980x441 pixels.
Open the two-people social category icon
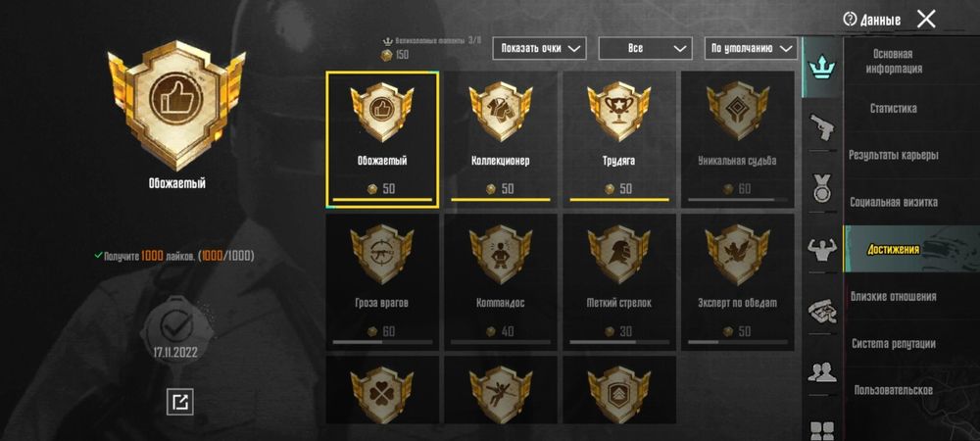[822, 372]
